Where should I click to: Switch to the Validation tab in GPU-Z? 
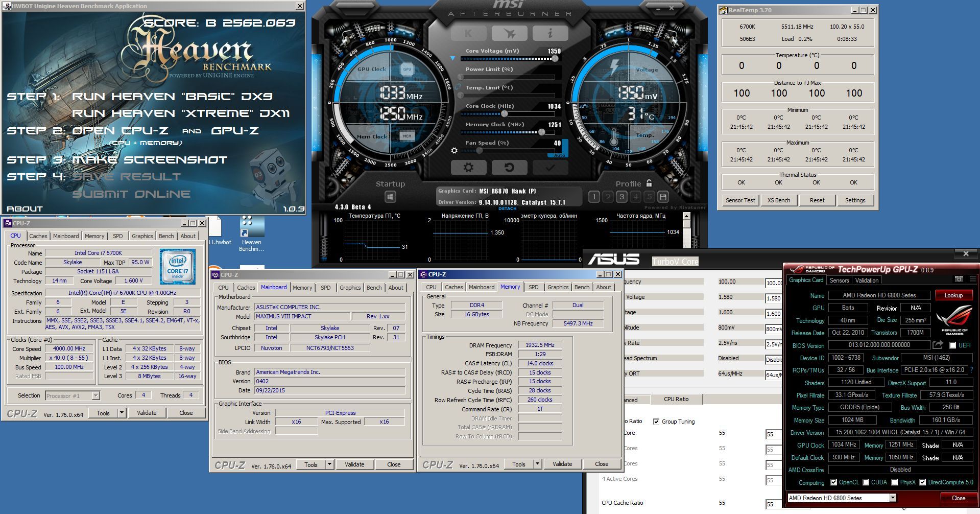(x=867, y=281)
